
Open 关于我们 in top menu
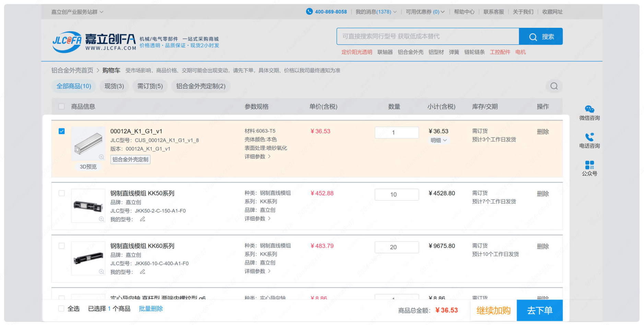click(x=523, y=12)
